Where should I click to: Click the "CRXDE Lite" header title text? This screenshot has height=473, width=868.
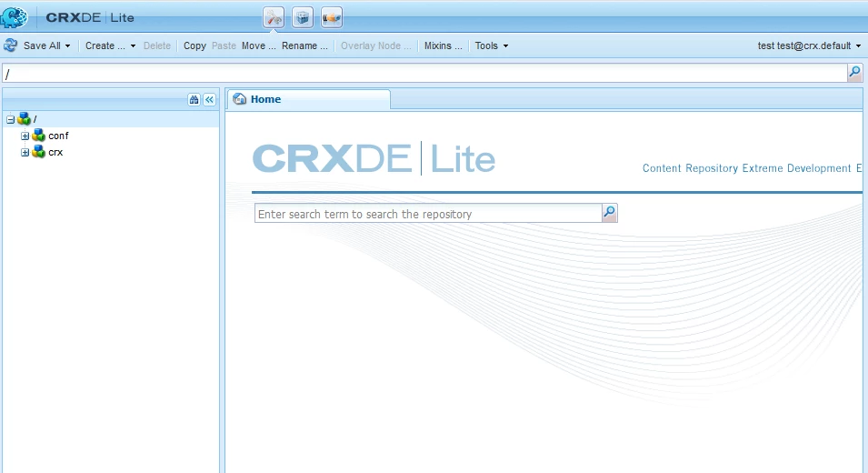click(x=90, y=17)
